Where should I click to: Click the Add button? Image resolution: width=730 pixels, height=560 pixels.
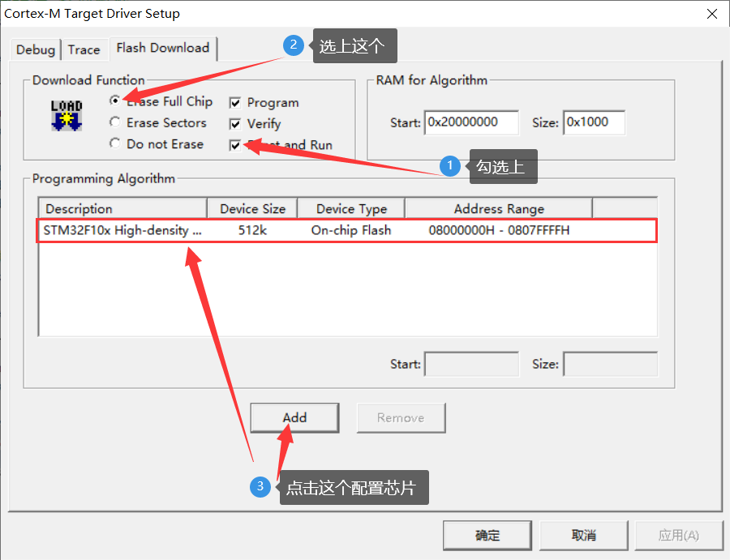(x=294, y=417)
